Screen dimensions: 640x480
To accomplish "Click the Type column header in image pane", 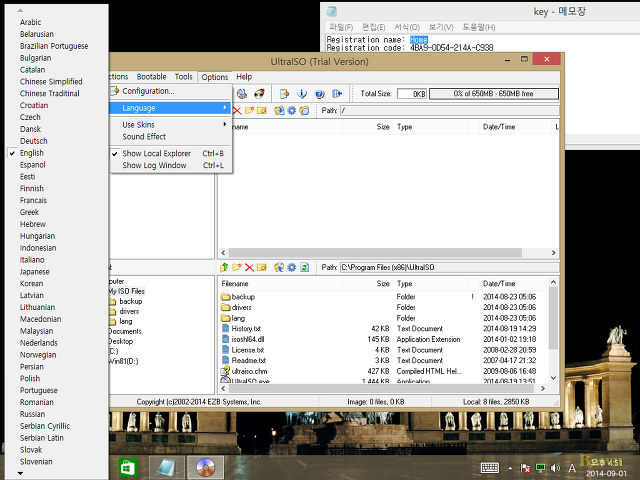I will (x=431, y=127).
